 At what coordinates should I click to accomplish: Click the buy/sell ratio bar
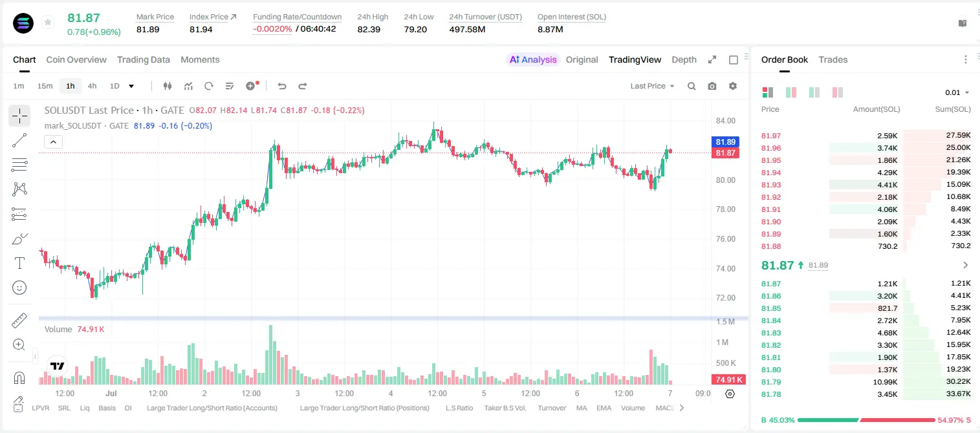tap(866, 420)
